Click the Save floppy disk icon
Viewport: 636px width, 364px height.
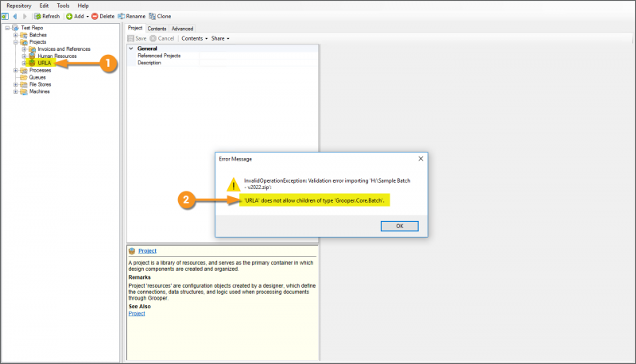coord(130,38)
